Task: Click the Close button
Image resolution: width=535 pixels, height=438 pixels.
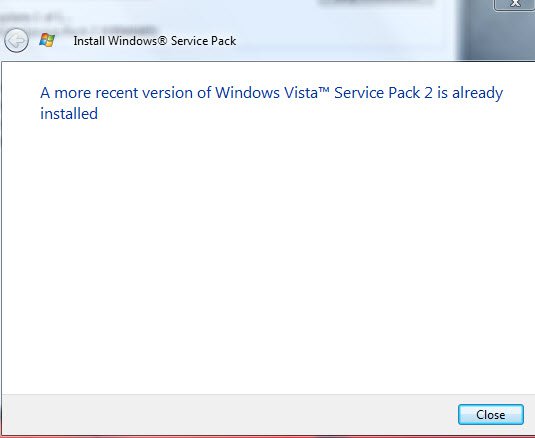Action: click(x=490, y=414)
